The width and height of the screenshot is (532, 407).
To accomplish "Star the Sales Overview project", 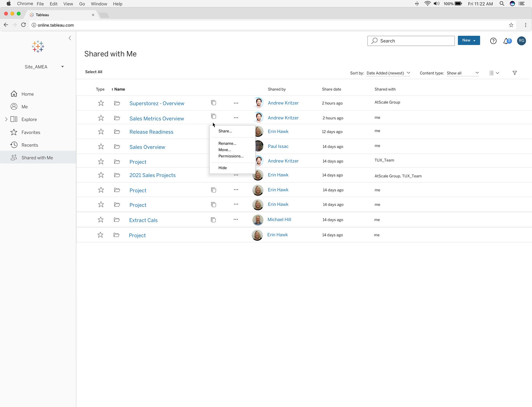I will click(101, 147).
